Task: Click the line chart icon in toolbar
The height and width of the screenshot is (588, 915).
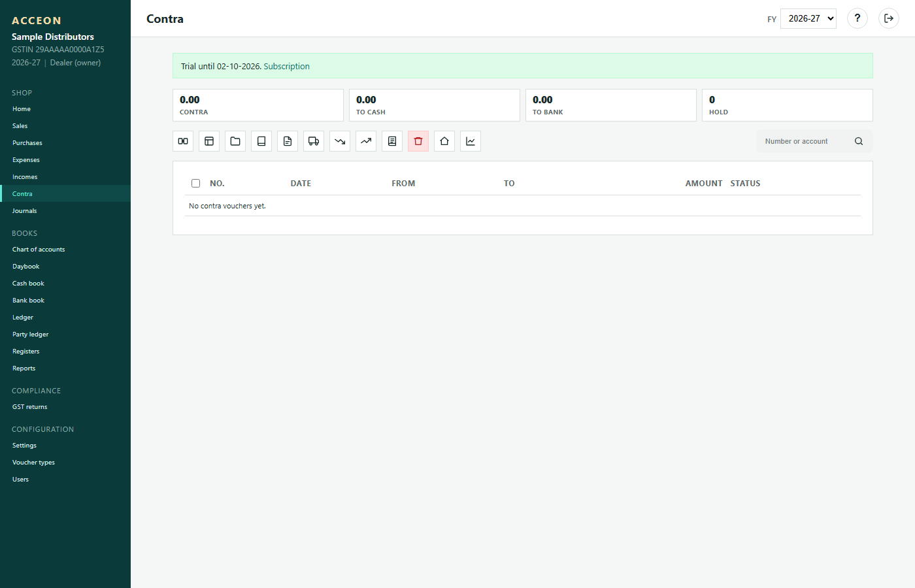Action: coord(471,141)
